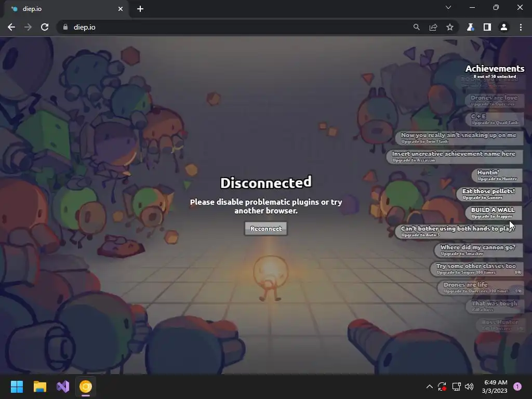The width and height of the screenshot is (532, 399).
Task: Open Visual Studio from the taskbar
Action: pos(63,387)
